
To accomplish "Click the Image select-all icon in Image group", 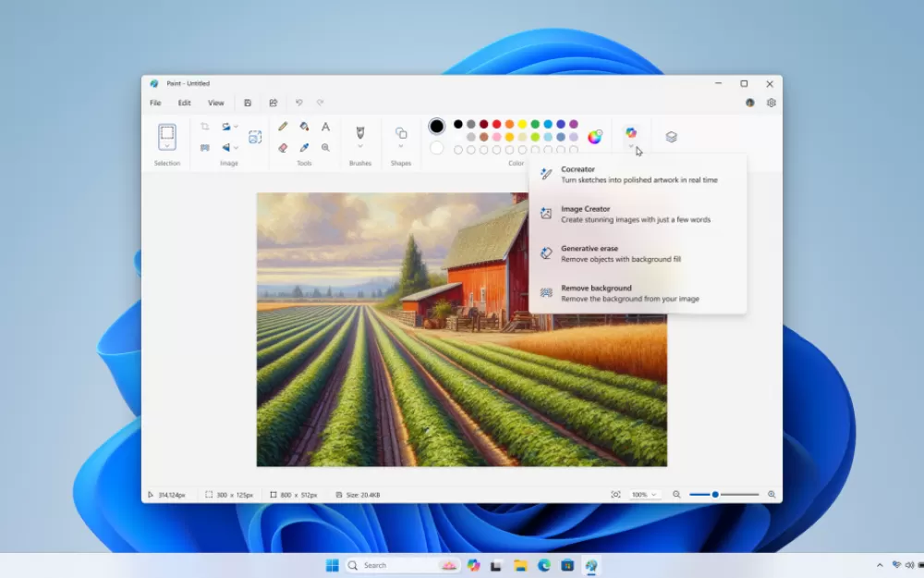I will tap(255, 137).
